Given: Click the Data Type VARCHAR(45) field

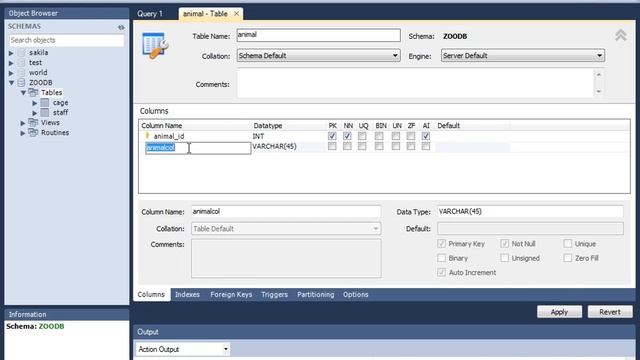Looking at the screenshot, I should pos(530,211).
